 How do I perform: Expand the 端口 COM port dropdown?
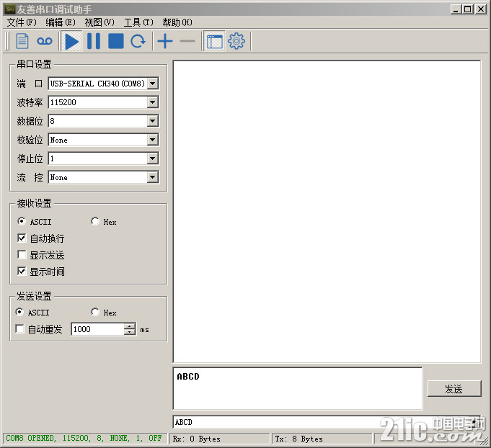(x=152, y=84)
